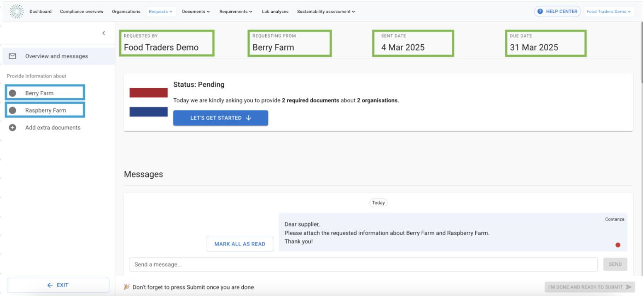Viewport: 644px width, 296px height.
Task: Click the question mark Help Center icon
Action: click(540, 11)
